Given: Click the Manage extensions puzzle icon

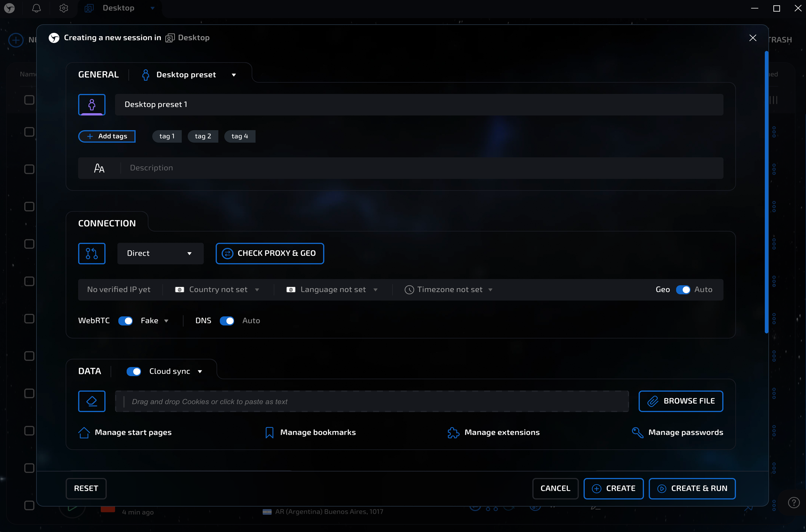Looking at the screenshot, I should pyautogui.click(x=453, y=433).
